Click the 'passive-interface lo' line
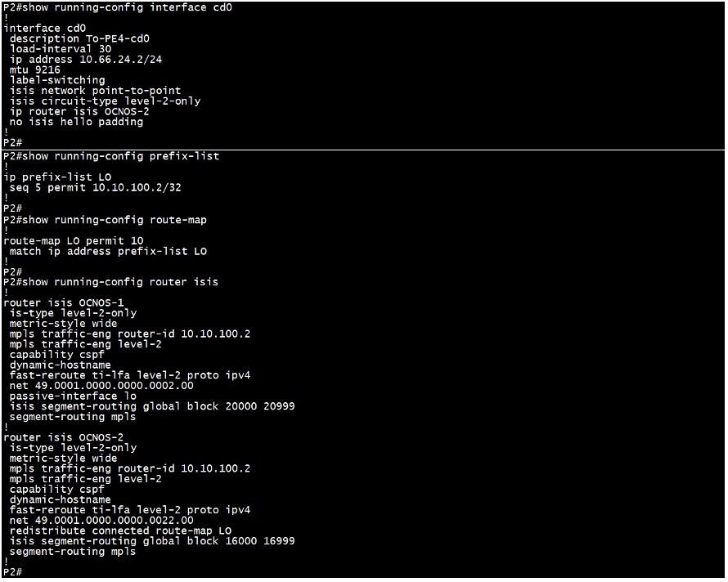 (73, 396)
